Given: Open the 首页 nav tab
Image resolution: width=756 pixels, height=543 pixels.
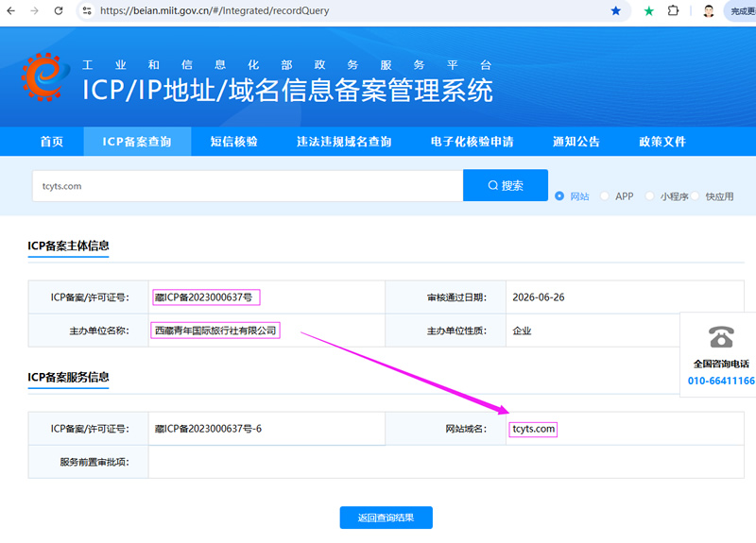Looking at the screenshot, I should [52, 142].
